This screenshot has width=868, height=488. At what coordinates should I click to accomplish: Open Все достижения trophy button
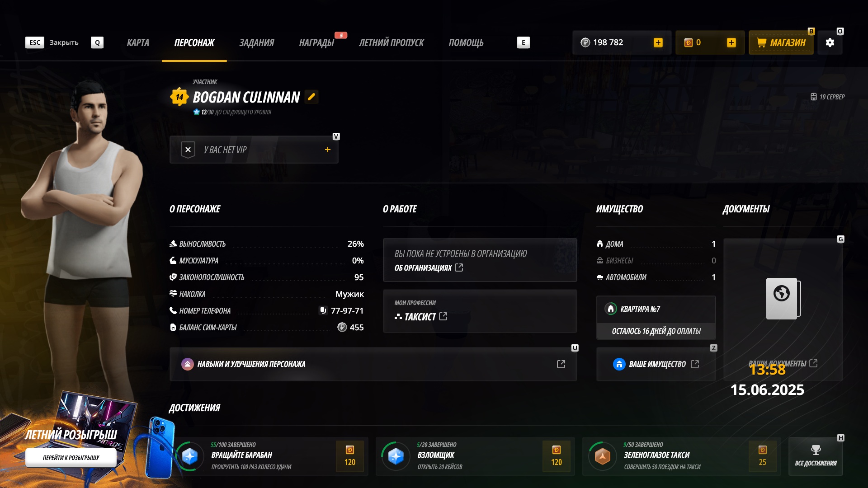click(816, 456)
